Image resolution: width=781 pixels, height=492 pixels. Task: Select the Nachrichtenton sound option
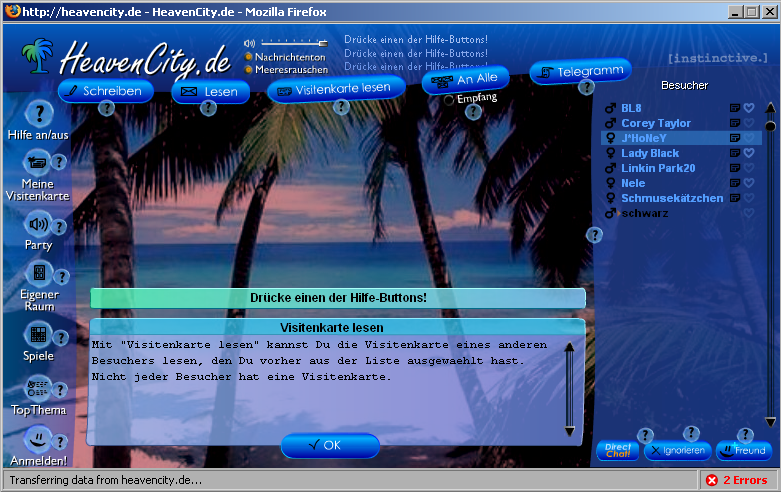tap(248, 57)
